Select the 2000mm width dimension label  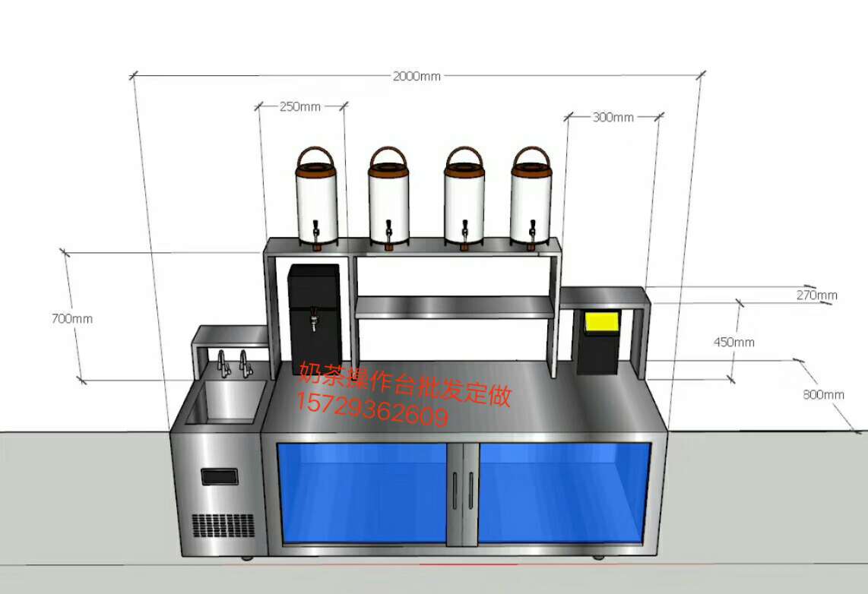pos(417,76)
